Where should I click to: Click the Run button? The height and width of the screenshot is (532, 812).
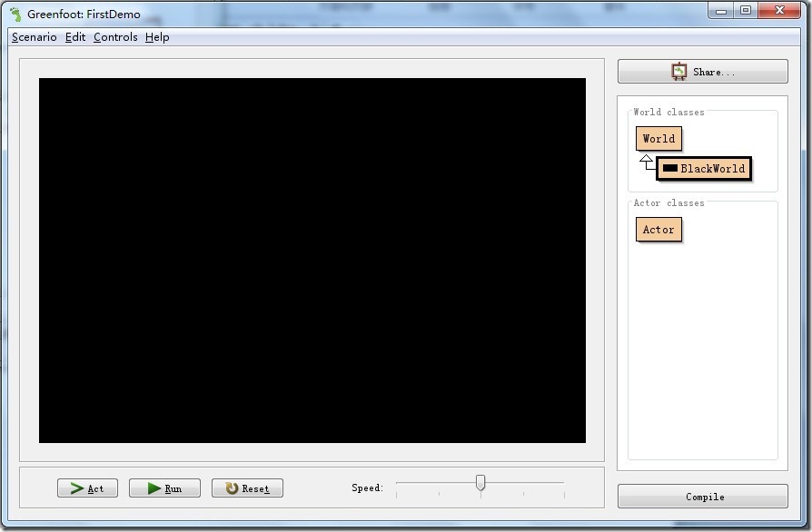pos(164,488)
